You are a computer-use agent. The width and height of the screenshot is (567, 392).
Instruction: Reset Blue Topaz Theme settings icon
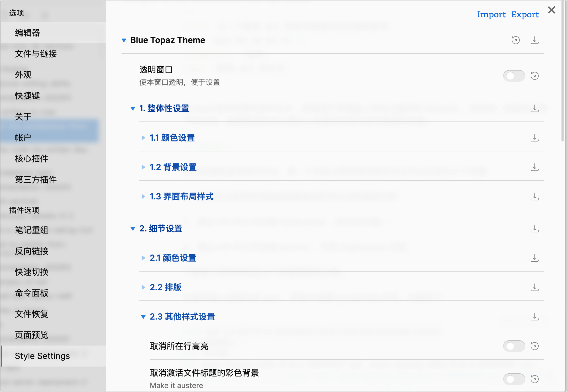516,40
